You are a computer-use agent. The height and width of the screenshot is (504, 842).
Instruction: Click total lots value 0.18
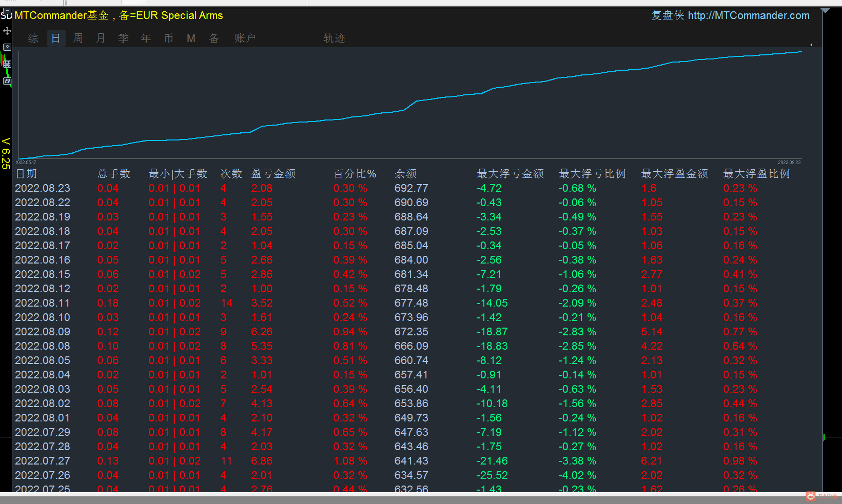pos(108,303)
